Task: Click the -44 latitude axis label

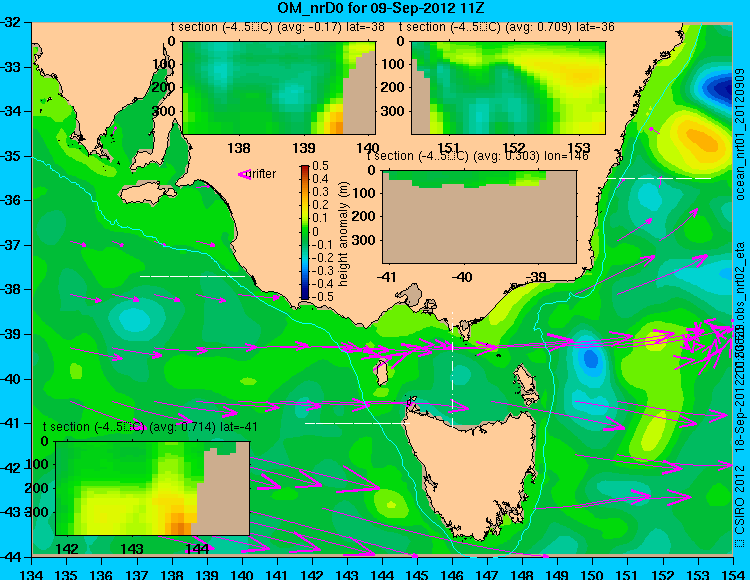Action: click(x=11, y=557)
